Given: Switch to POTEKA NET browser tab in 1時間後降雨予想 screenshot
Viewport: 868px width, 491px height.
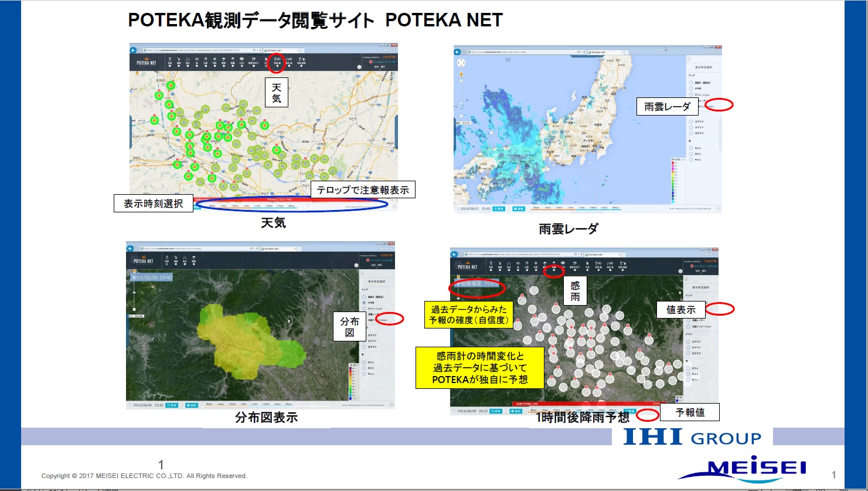Looking at the screenshot, I should 603,255.
